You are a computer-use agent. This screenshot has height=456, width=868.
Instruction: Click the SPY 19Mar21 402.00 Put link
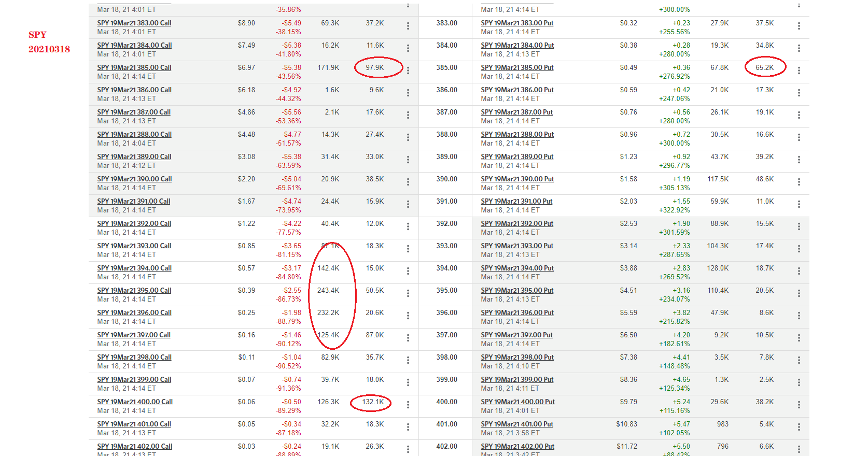coord(517,447)
